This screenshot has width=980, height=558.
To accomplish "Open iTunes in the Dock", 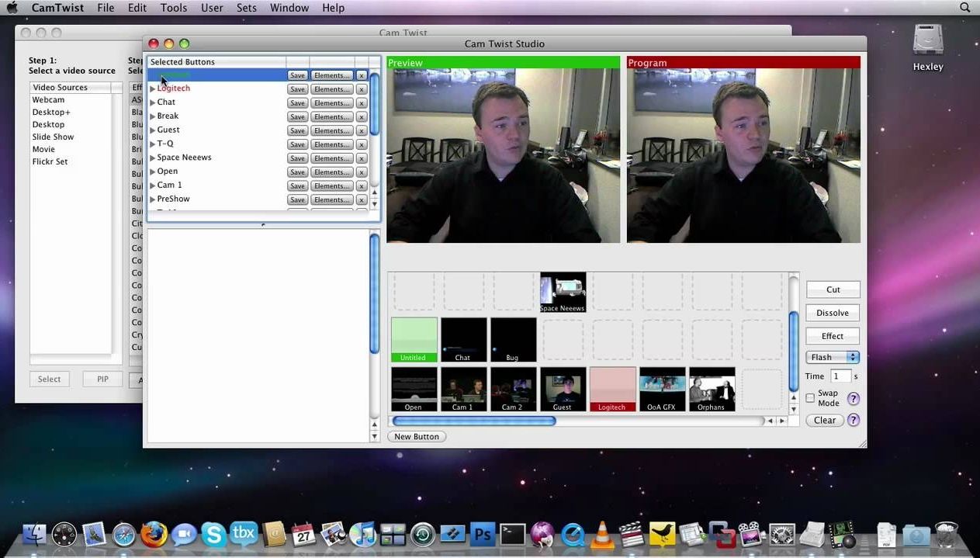I will coord(363,534).
